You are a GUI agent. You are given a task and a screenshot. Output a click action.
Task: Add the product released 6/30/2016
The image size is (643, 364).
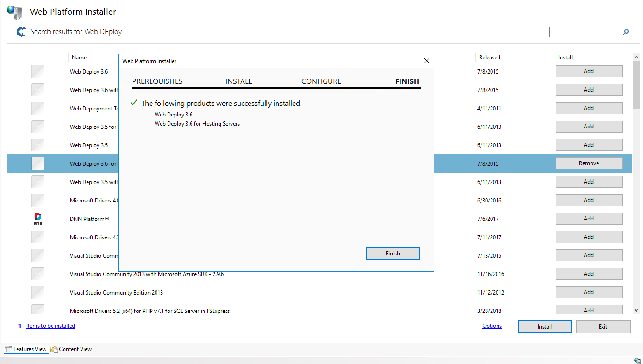tap(589, 200)
